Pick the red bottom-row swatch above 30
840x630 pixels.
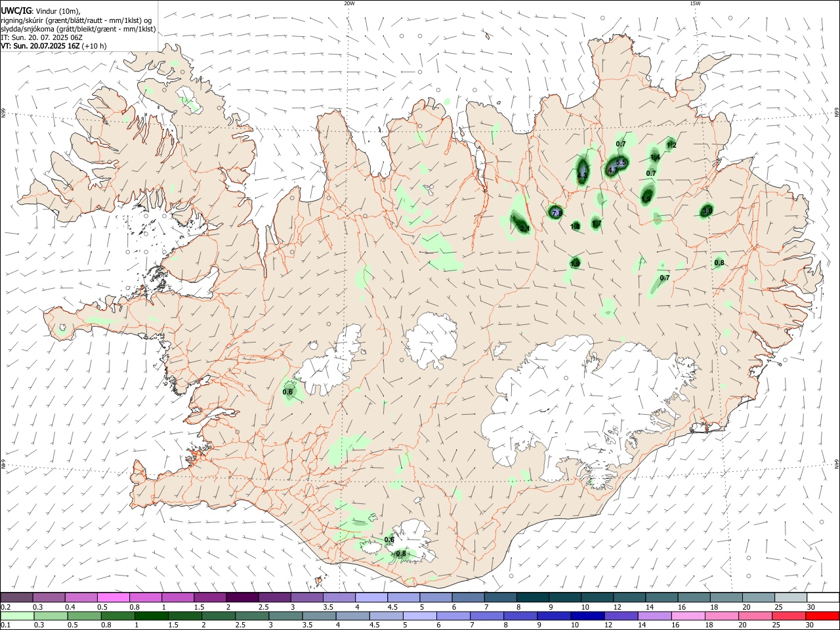tap(823, 616)
